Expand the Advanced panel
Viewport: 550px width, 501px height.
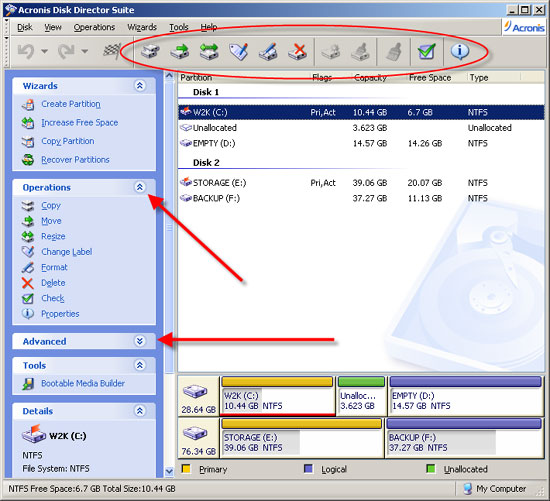pos(140,341)
